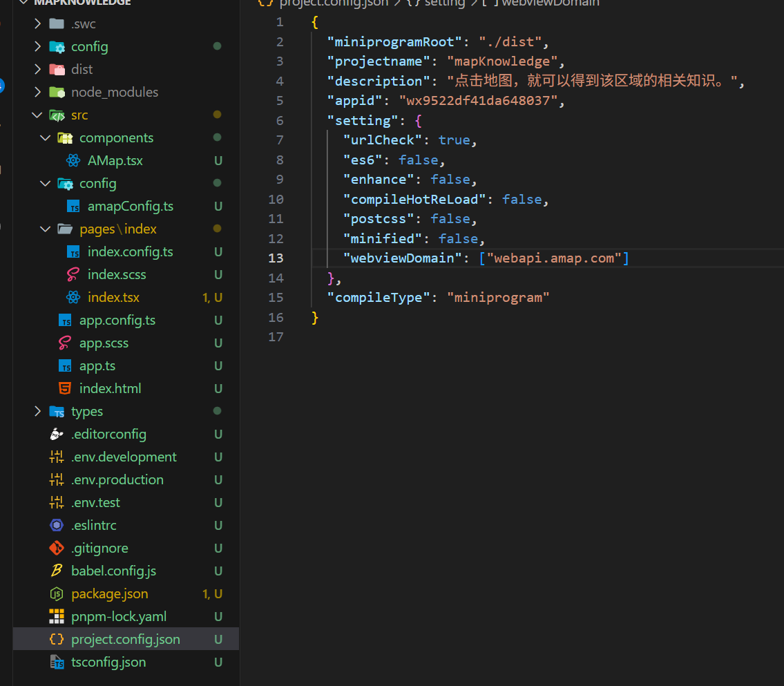Viewport: 784px width, 686px height.
Task: Click the Sass icon of index.scss
Action: 73,274
